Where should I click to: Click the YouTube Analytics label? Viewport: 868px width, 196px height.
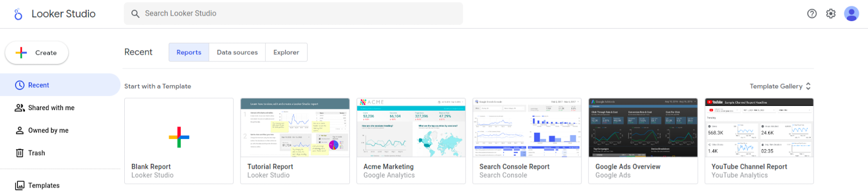point(739,175)
